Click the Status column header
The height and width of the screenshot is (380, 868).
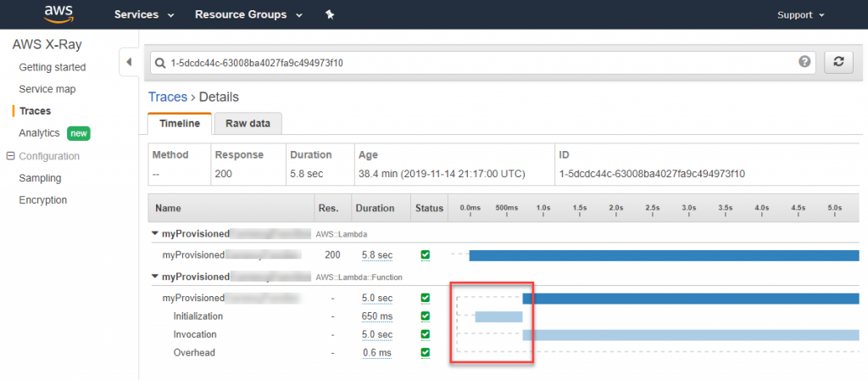tap(430, 209)
